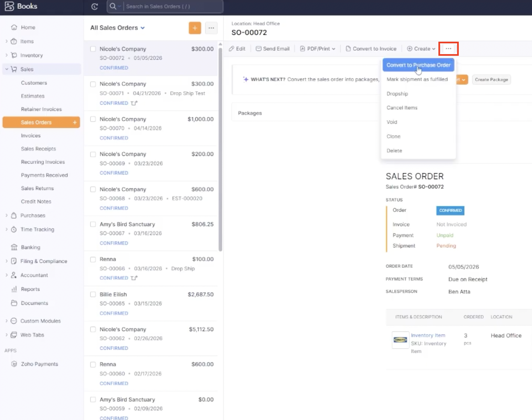Tick the checkbox for SO-00067
This screenshot has width=532, height=420.
(x=93, y=224)
